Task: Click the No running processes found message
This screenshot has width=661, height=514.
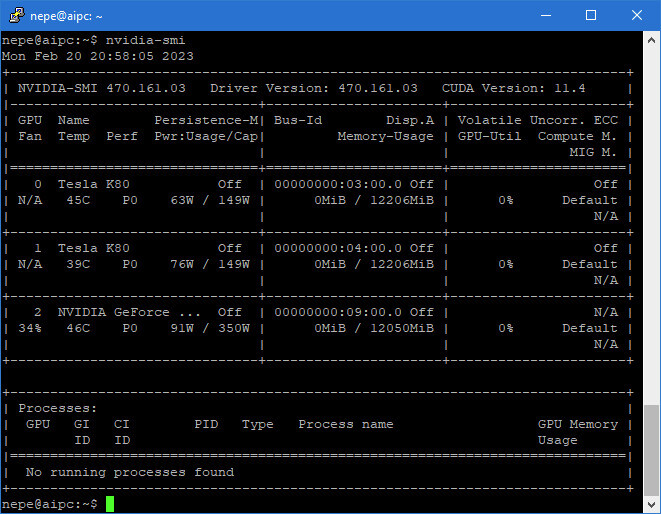Action: (x=130, y=473)
